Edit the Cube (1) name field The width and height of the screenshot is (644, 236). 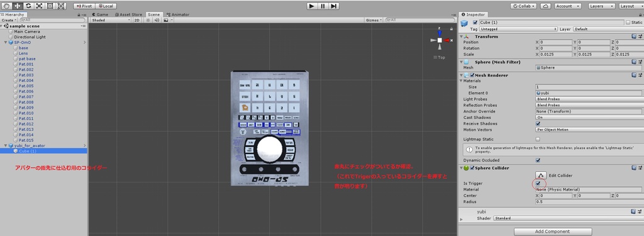click(x=551, y=22)
